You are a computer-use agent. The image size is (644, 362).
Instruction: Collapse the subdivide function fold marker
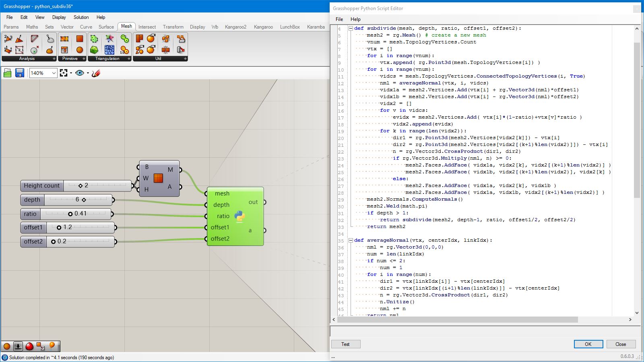coord(351,29)
